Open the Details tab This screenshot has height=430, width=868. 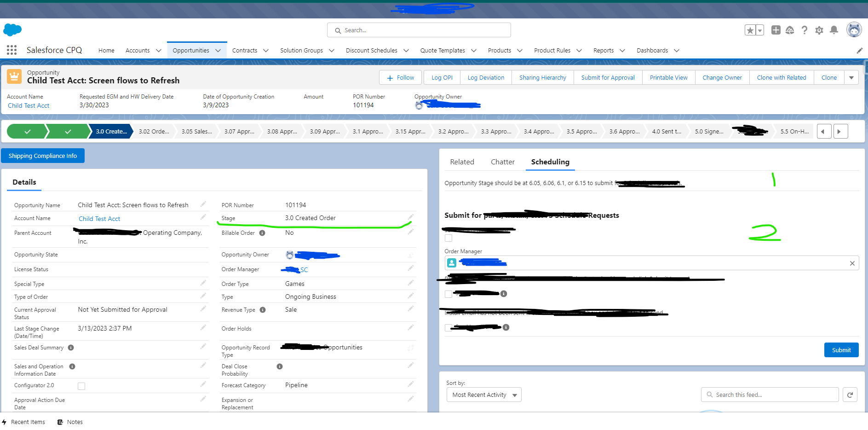(x=24, y=182)
